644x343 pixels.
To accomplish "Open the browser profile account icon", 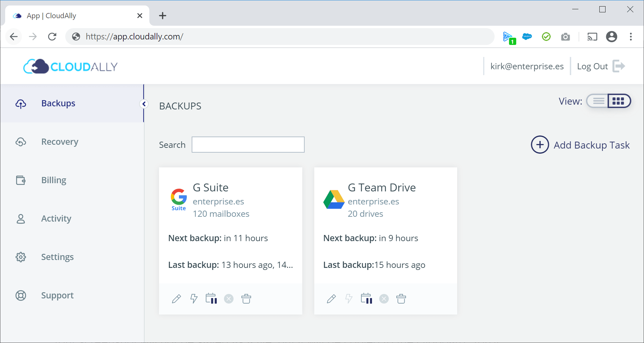I will [611, 37].
